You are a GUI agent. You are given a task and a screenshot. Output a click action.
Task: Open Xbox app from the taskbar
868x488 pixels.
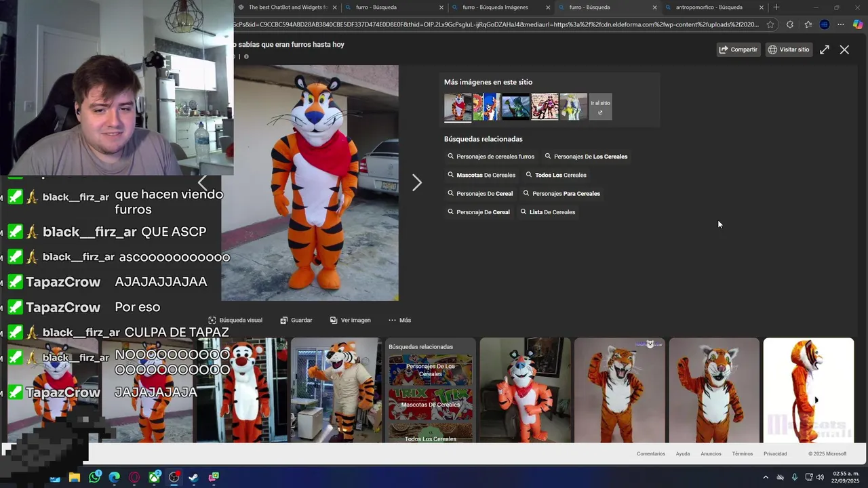pos(155,477)
